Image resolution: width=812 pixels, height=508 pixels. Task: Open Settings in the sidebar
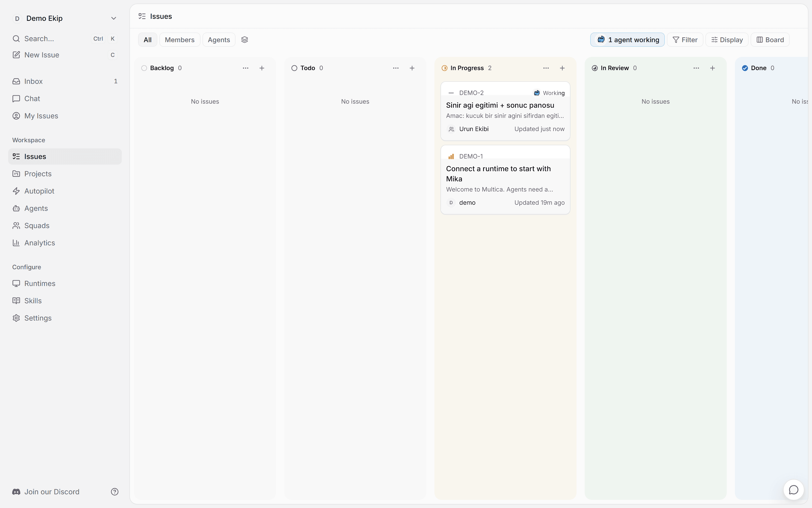pyautogui.click(x=65, y=318)
